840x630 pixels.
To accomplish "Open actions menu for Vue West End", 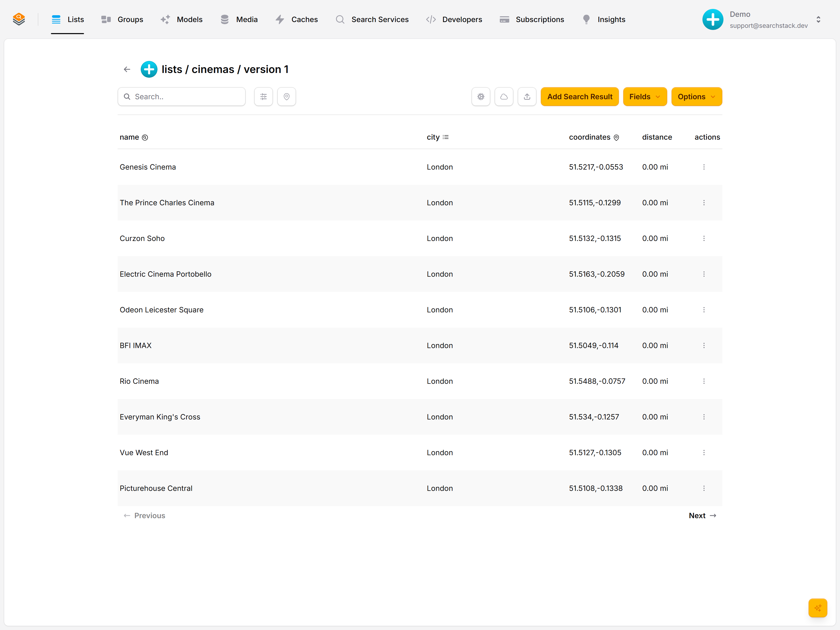I will point(704,453).
